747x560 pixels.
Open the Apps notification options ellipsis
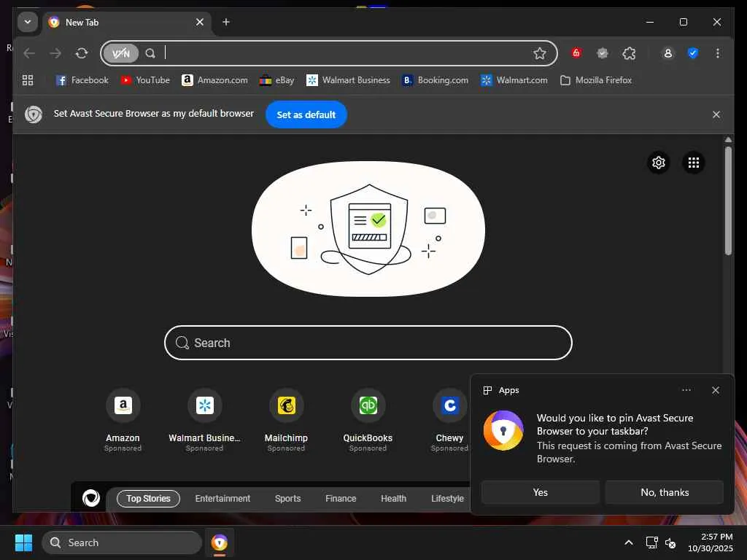[x=686, y=390]
